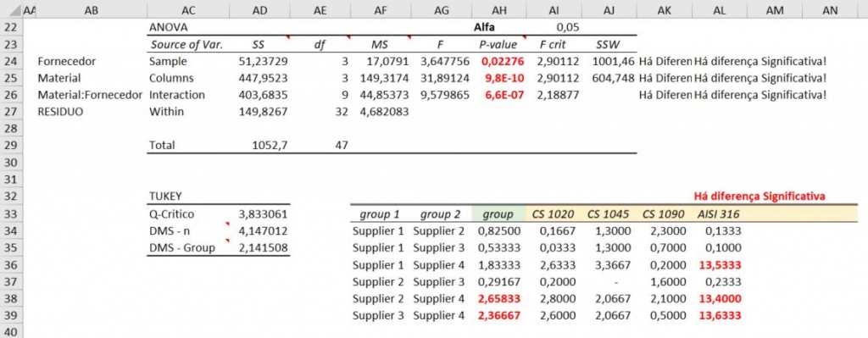Image resolution: width=868 pixels, height=338 pixels.
Task: Click the CS 1020 header cell
Action: (553, 213)
